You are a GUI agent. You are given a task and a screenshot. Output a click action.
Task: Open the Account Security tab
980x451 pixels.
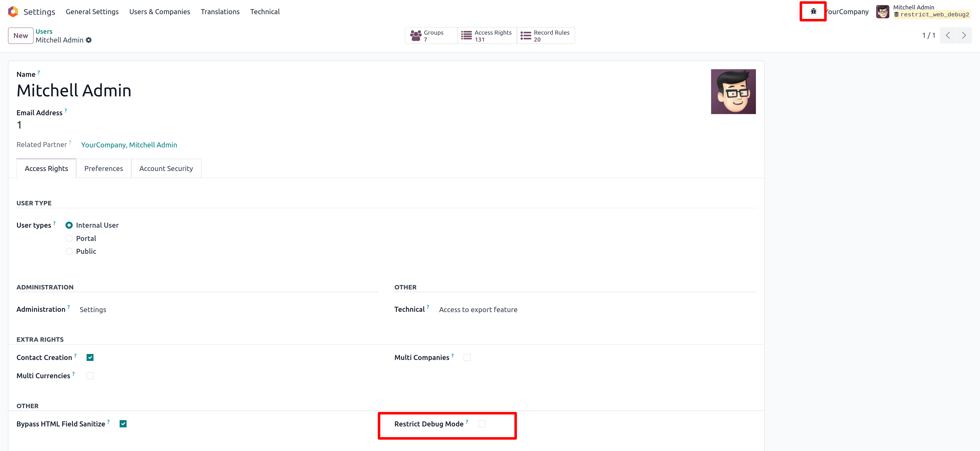pyautogui.click(x=166, y=168)
